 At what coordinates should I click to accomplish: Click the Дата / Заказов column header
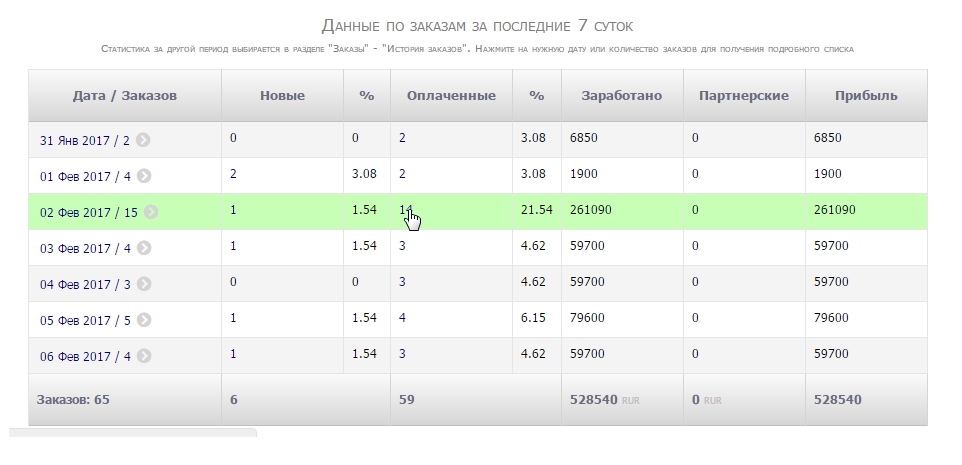(124, 96)
